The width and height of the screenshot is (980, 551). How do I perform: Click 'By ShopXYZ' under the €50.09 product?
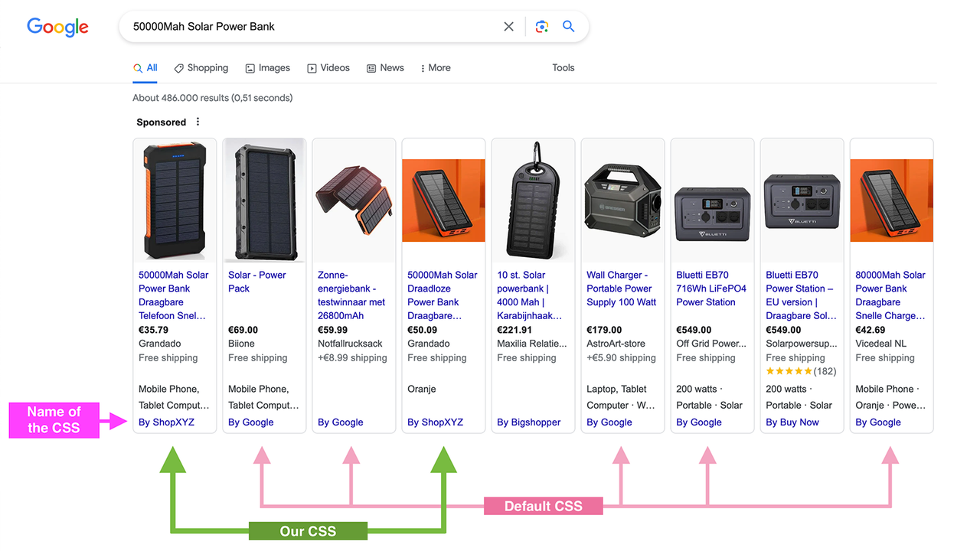pyautogui.click(x=435, y=422)
